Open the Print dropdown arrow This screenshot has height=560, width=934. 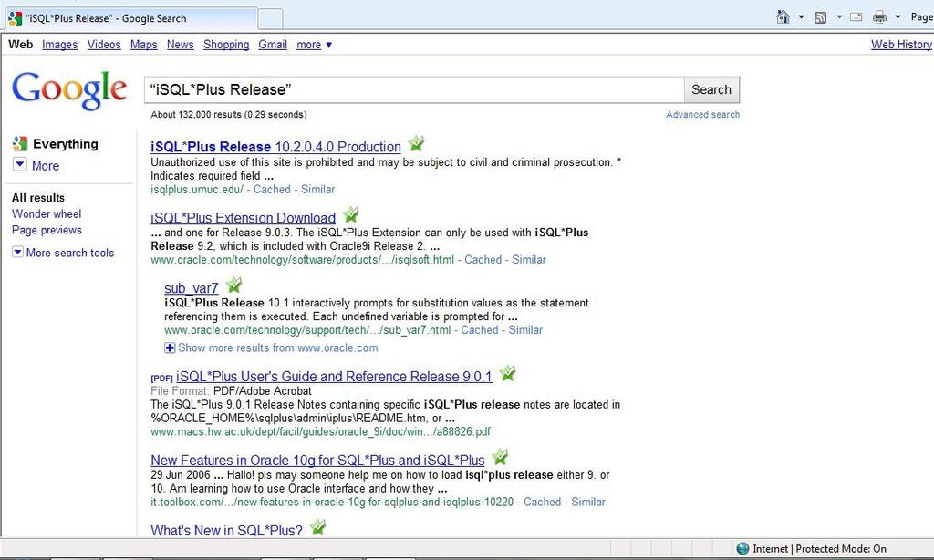(898, 16)
